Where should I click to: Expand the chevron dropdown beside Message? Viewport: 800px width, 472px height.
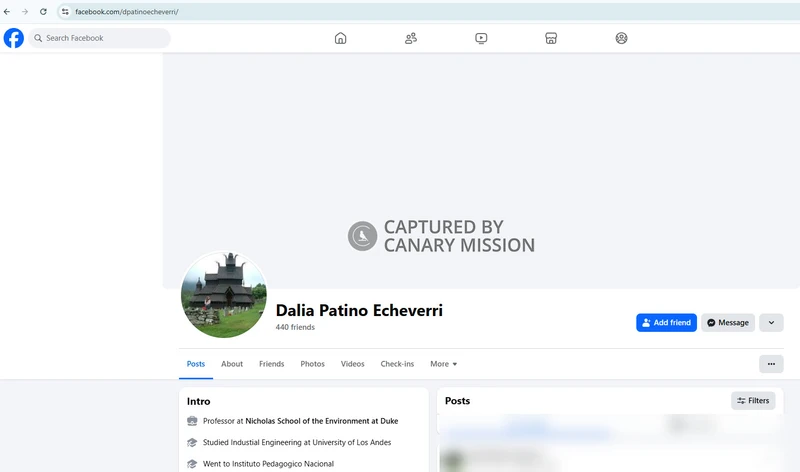click(771, 322)
